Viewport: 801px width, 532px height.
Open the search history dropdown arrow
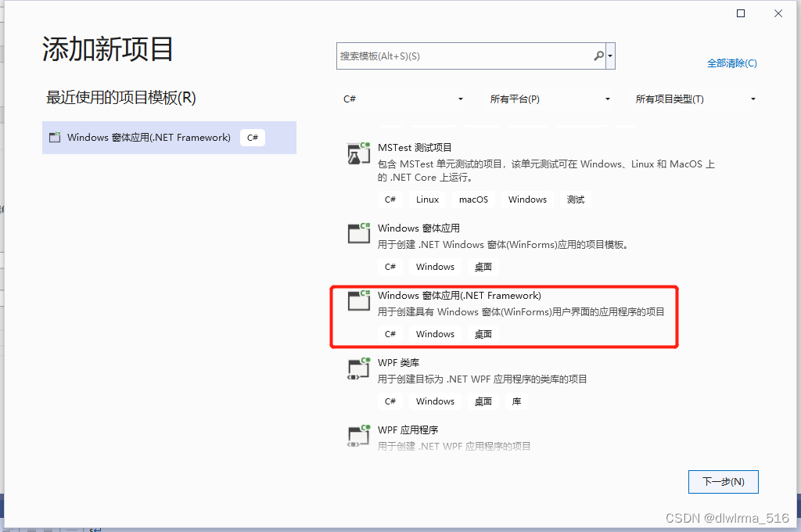[x=609, y=56]
